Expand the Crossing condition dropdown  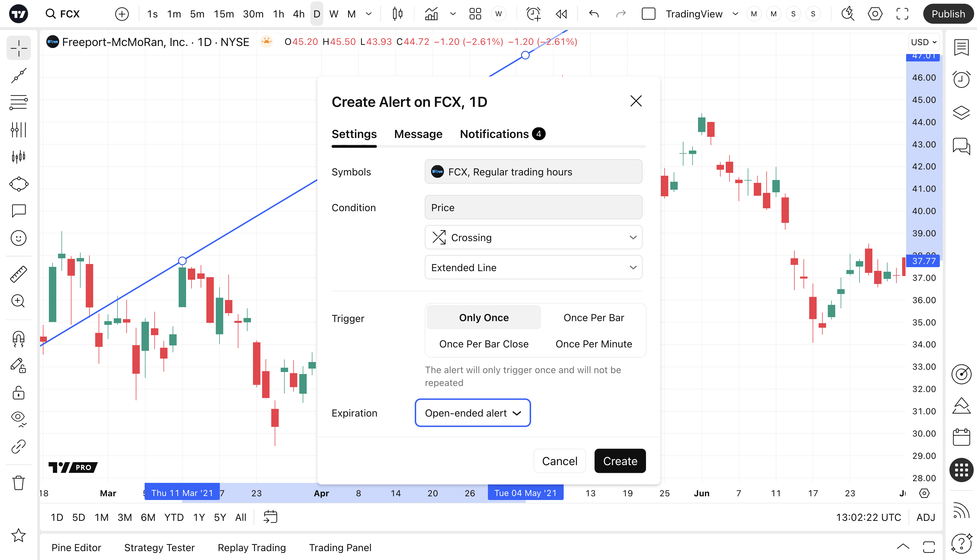(533, 237)
